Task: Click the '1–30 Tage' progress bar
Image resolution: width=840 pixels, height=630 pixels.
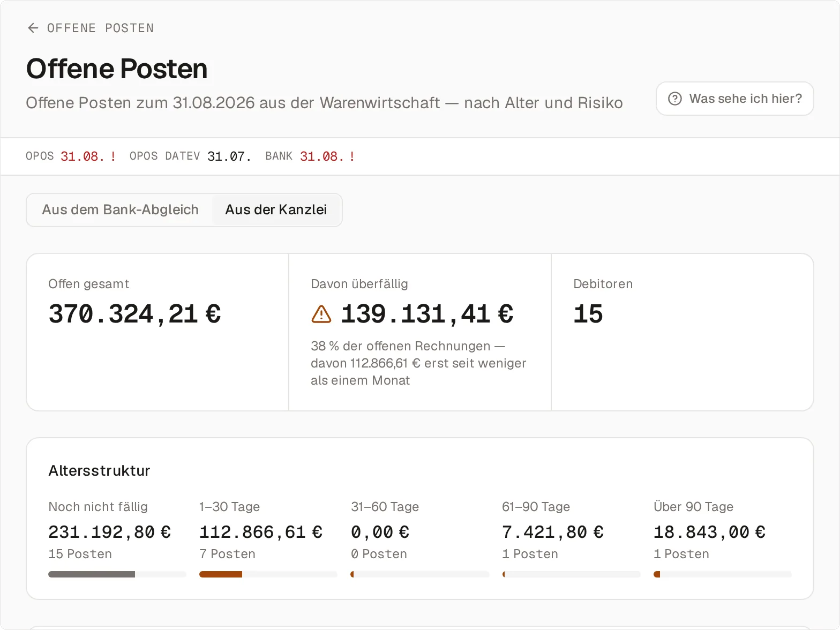Action: [268, 574]
